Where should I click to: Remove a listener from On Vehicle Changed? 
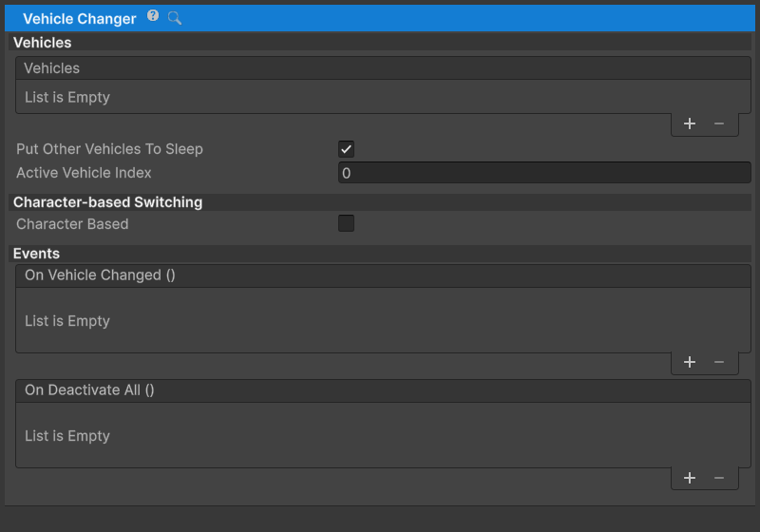[x=719, y=362]
